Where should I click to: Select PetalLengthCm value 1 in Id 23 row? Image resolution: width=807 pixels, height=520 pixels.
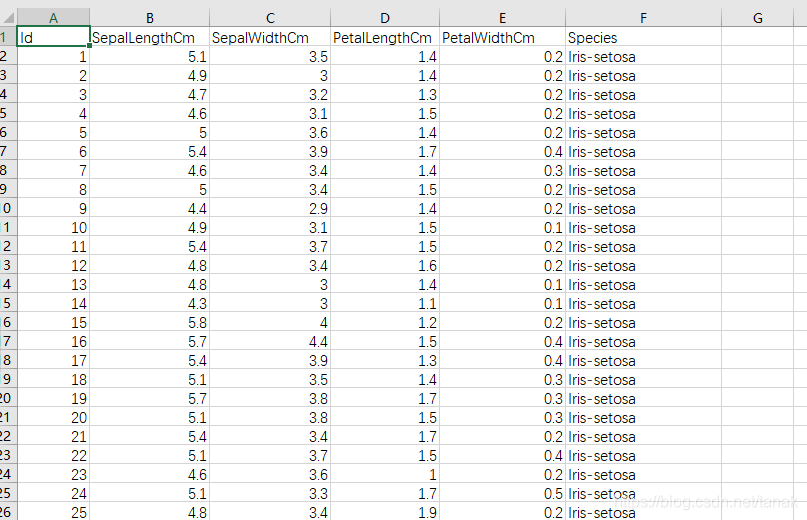coord(385,474)
